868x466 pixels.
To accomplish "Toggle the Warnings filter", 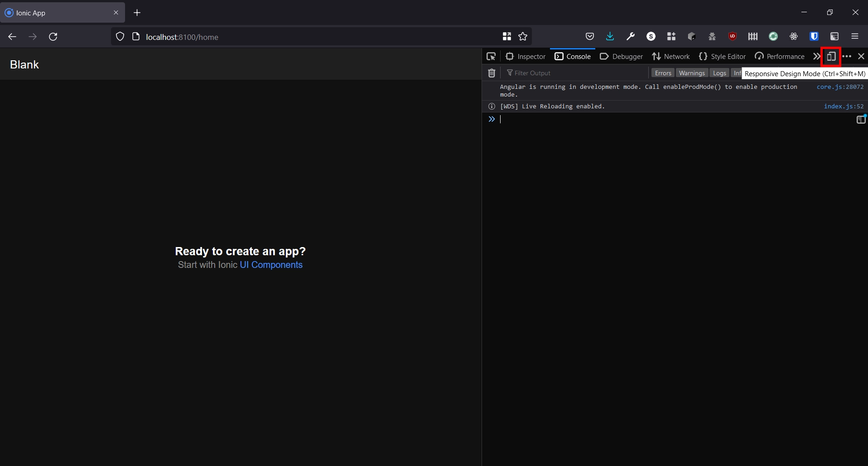I will click(692, 73).
